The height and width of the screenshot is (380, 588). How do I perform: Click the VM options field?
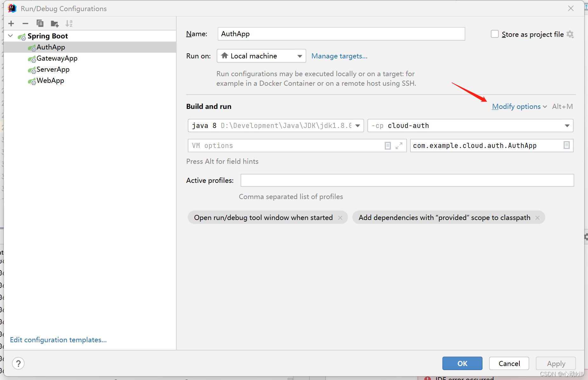click(297, 146)
